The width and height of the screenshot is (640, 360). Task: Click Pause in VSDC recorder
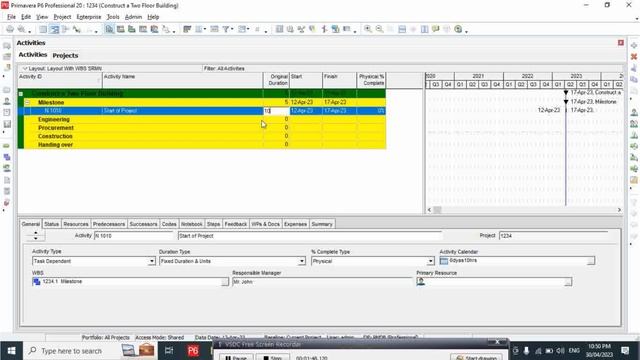pyautogui.click(x=236, y=358)
